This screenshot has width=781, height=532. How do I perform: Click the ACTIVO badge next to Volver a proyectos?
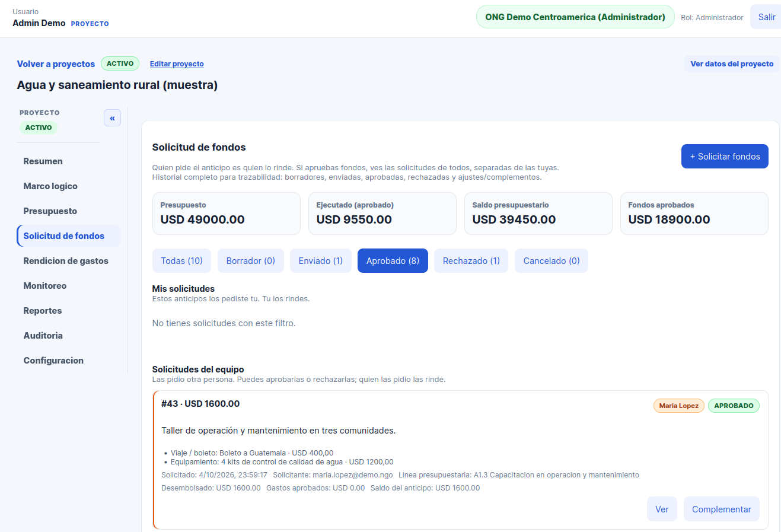tap(120, 63)
